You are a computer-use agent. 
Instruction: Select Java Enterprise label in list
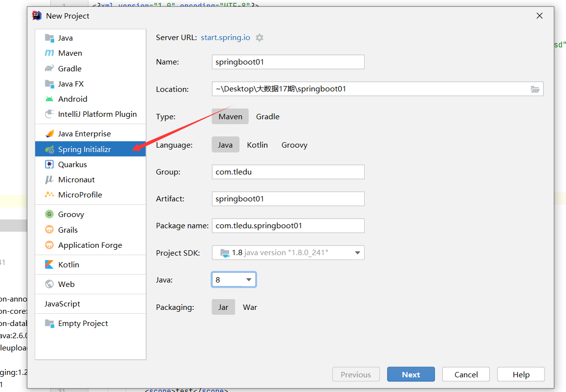pos(85,133)
